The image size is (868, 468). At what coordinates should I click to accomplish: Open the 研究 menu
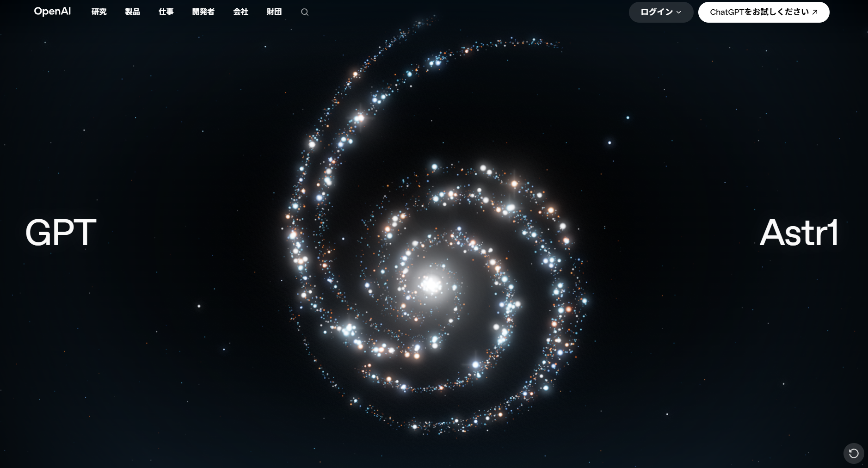[x=99, y=12]
